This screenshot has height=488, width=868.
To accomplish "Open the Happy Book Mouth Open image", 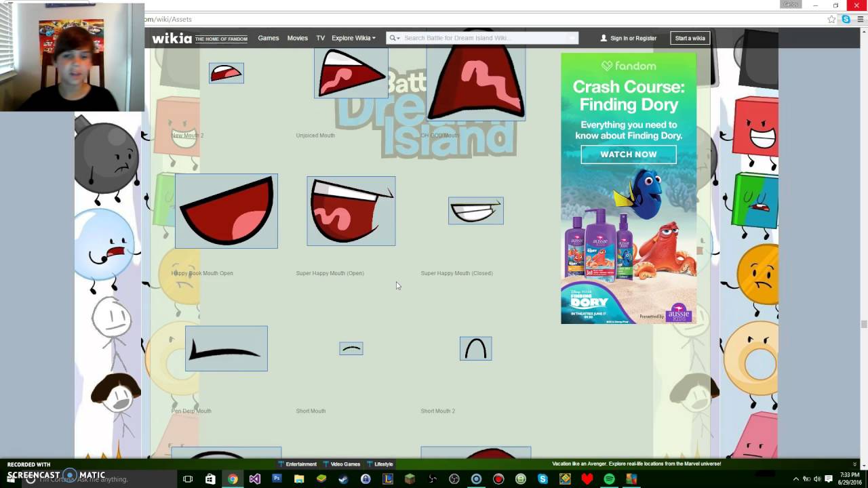I will point(226,211).
